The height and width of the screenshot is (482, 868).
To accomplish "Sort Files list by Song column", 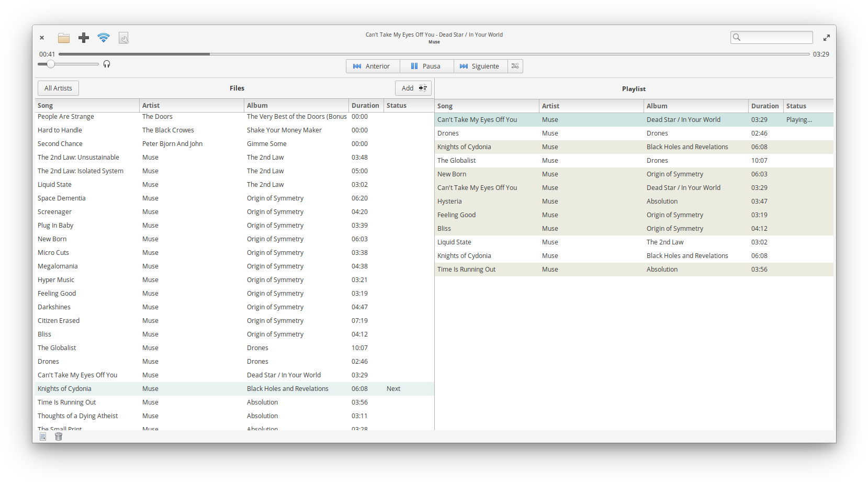I will click(87, 105).
